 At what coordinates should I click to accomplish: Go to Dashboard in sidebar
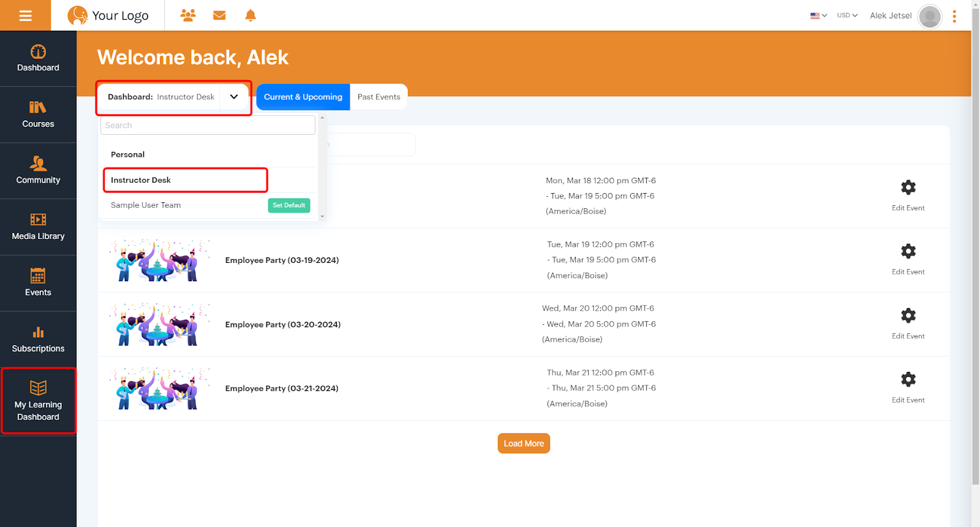38,59
